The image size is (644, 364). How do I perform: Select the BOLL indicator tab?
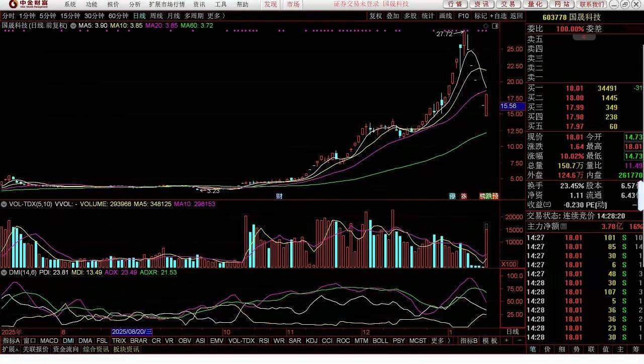pyautogui.click(x=380, y=340)
